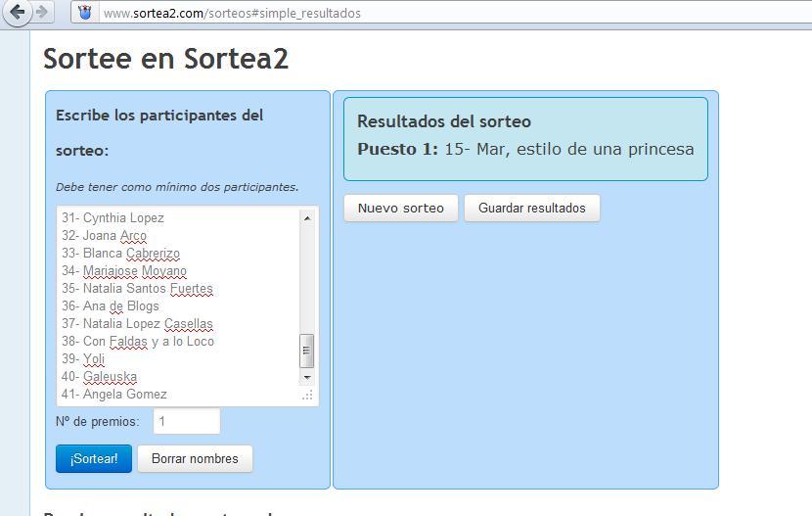Start a Nuevo sorteo
This screenshot has width=812, height=516.
pyautogui.click(x=401, y=208)
